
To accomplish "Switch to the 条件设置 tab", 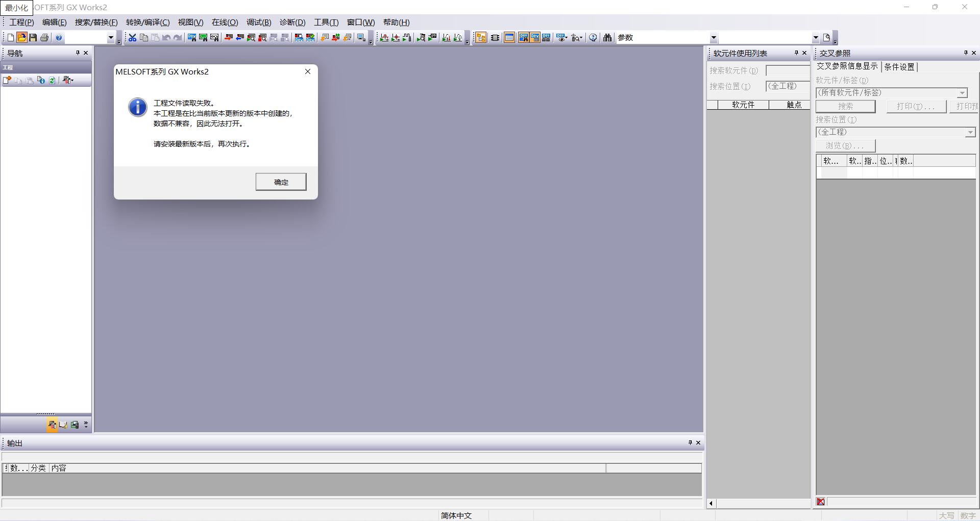I will 899,67.
